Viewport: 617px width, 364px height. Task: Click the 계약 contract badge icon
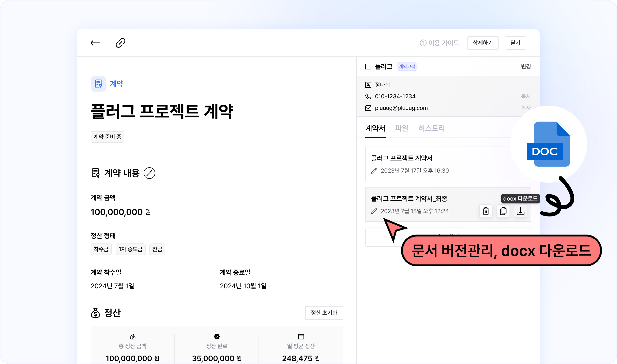pyautogui.click(x=98, y=84)
